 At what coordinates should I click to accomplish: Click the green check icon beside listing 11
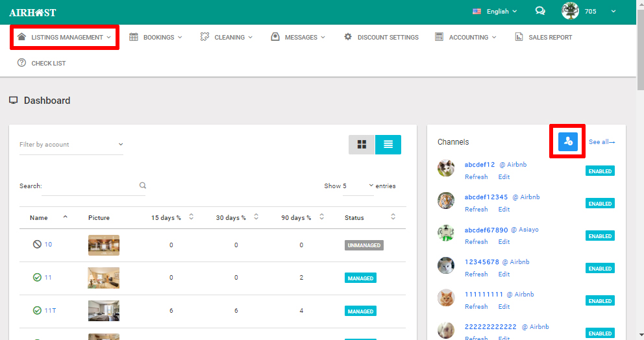(37, 278)
